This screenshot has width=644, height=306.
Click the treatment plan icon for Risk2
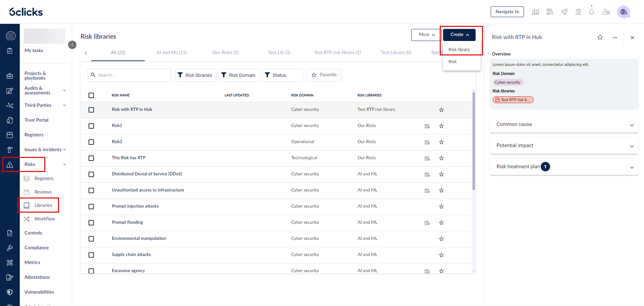coord(427,142)
